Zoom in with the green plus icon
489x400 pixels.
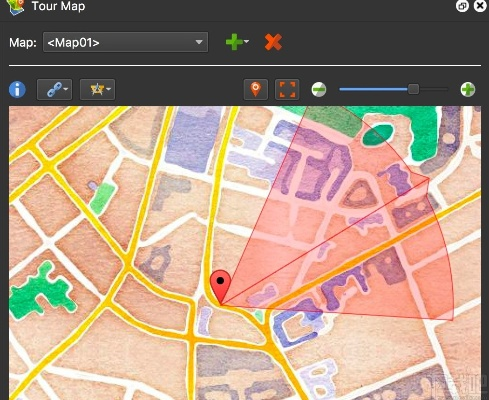tap(468, 89)
